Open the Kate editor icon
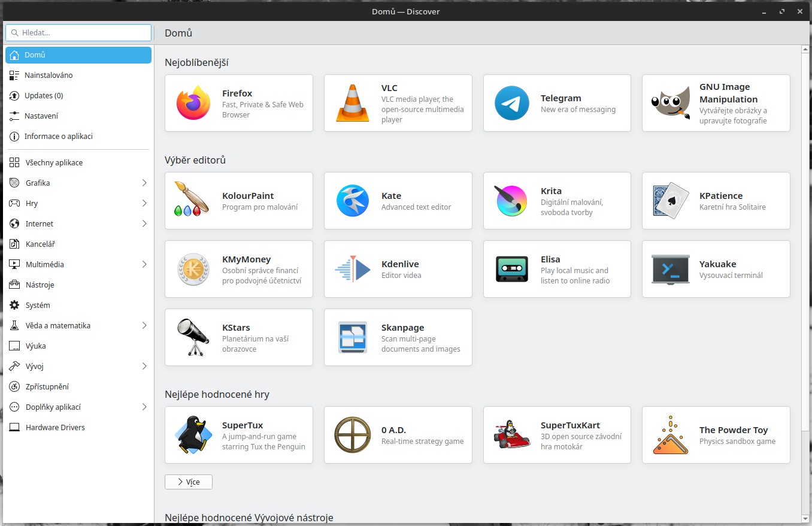Image resolution: width=812 pixels, height=526 pixels. [353, 201]
